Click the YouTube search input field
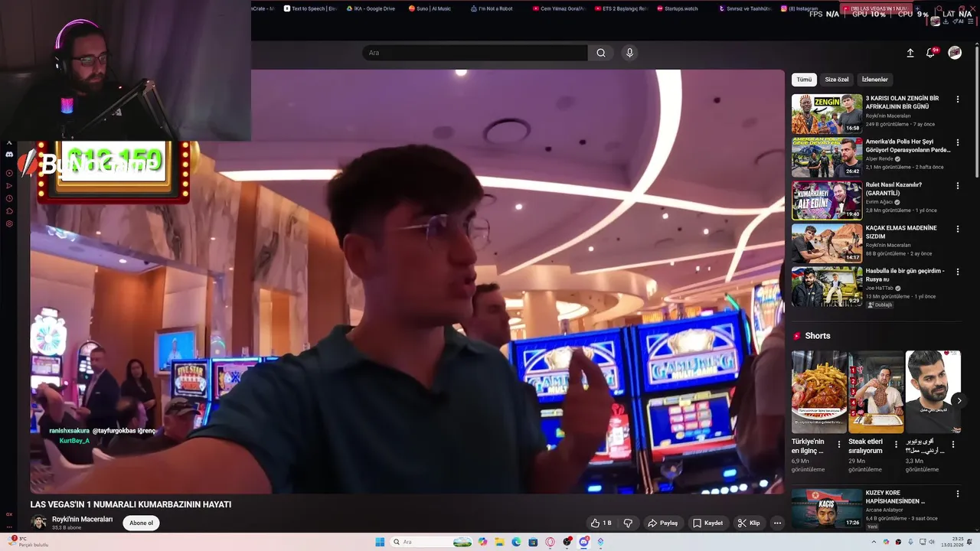This screenshot has height=551, width=980. pos(475,53)
